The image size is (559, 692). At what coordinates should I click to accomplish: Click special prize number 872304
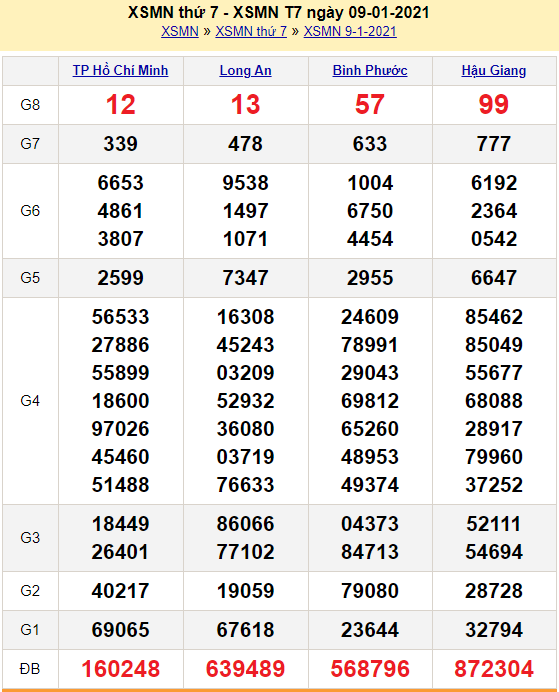[494, 669]
